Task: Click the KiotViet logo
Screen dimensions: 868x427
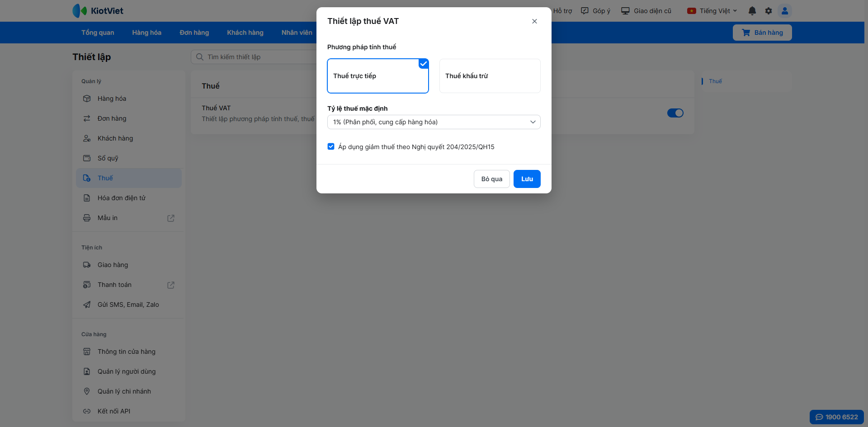Action: pyautogui.click(x=98, y=11)
